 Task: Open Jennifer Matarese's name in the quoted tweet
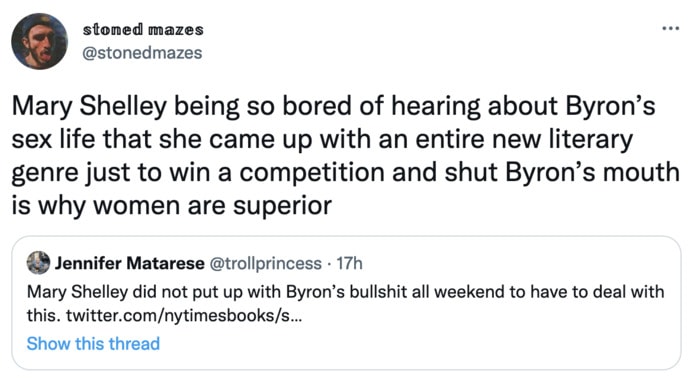(129, 263)
